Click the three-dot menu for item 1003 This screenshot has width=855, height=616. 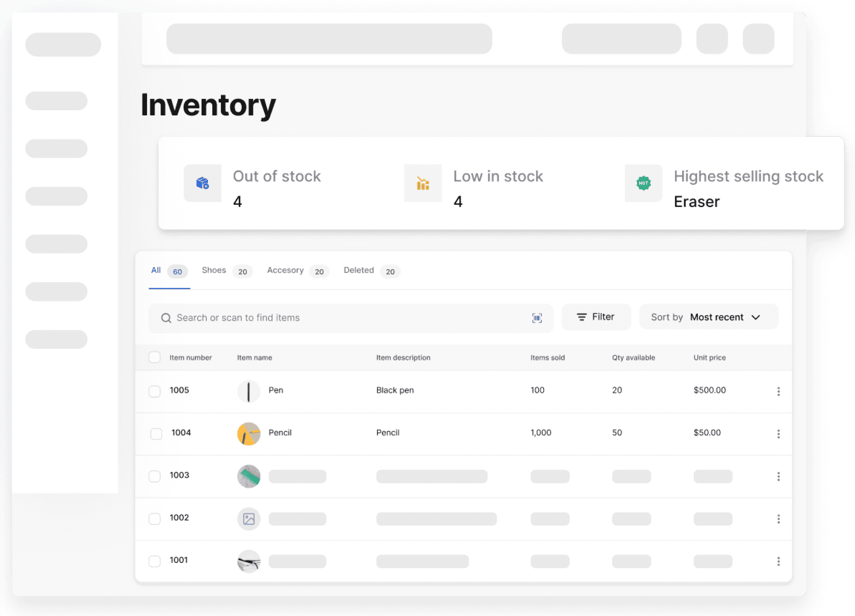[x=778, y=475]
